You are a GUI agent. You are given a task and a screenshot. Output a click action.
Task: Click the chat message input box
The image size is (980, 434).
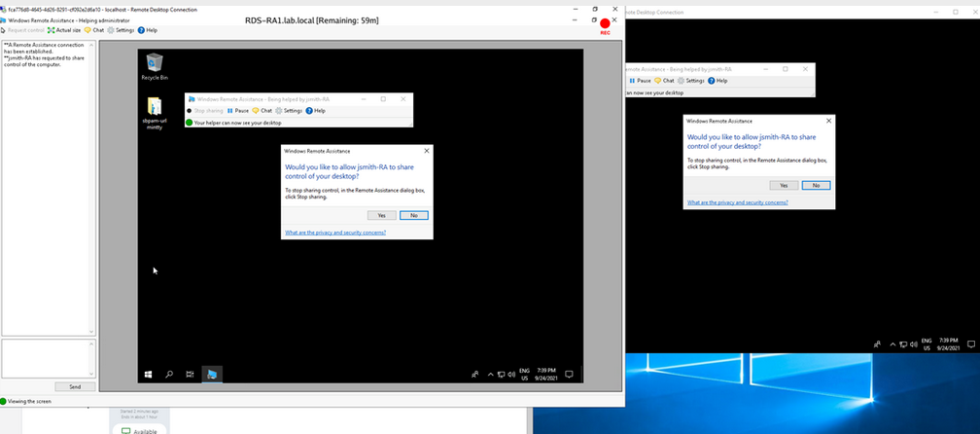pyautogui.click(x=45, y=358)
